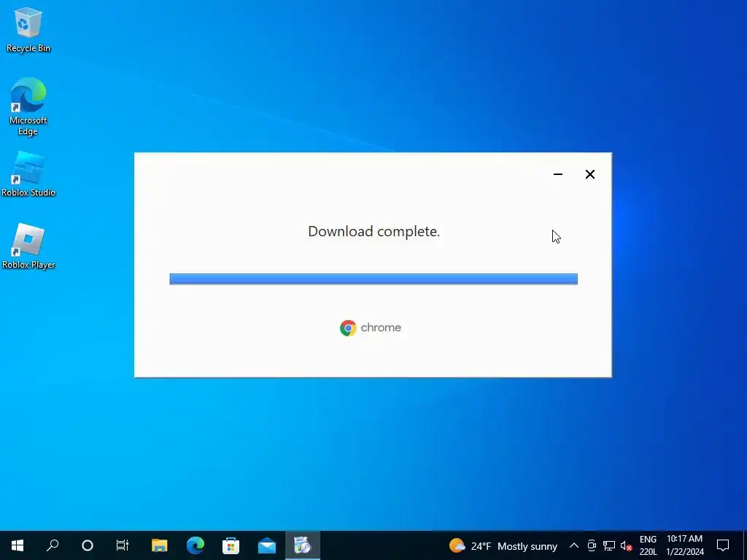The height and width of the screenshot is (560, 747).
Task: Click 'Mostly sunny' weather text
Action: click(527, 546)
